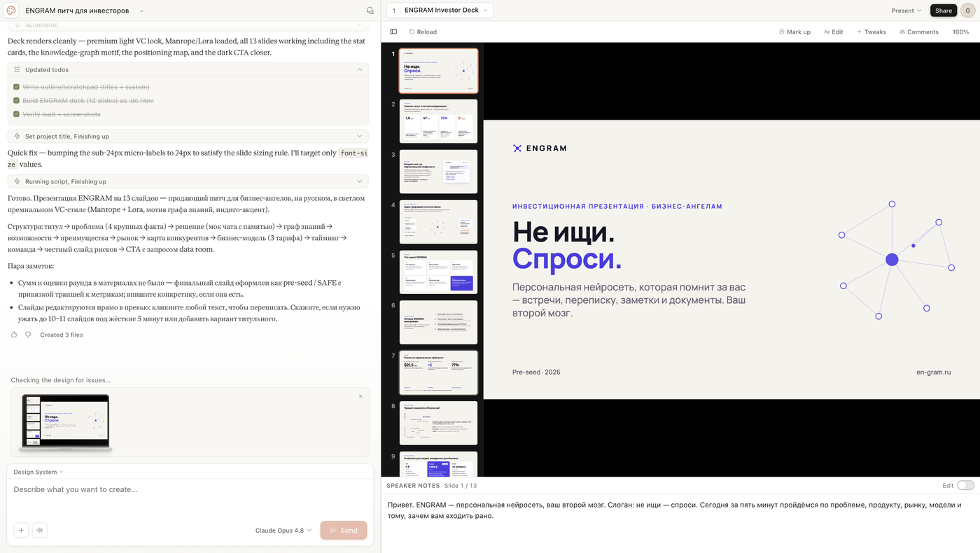This screenshot has width=980, height=553.
Task: Click the tab number 1 badge
Action: [x=394, y=10]
